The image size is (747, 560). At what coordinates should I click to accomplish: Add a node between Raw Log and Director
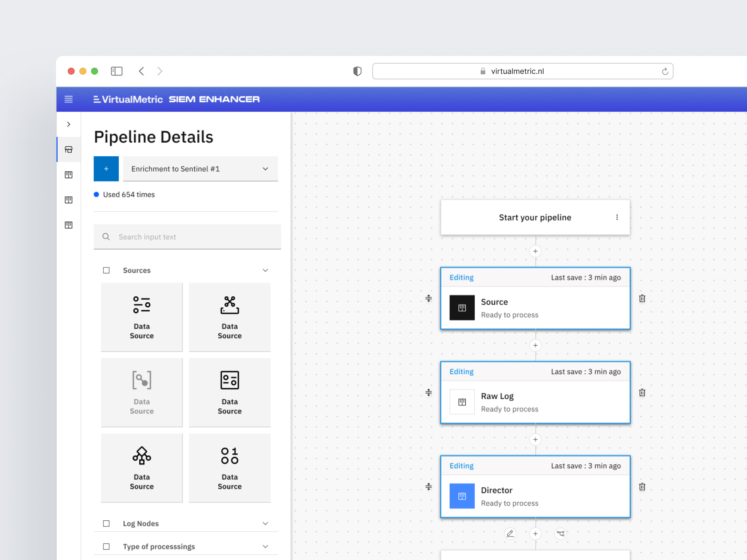[535, 439]
